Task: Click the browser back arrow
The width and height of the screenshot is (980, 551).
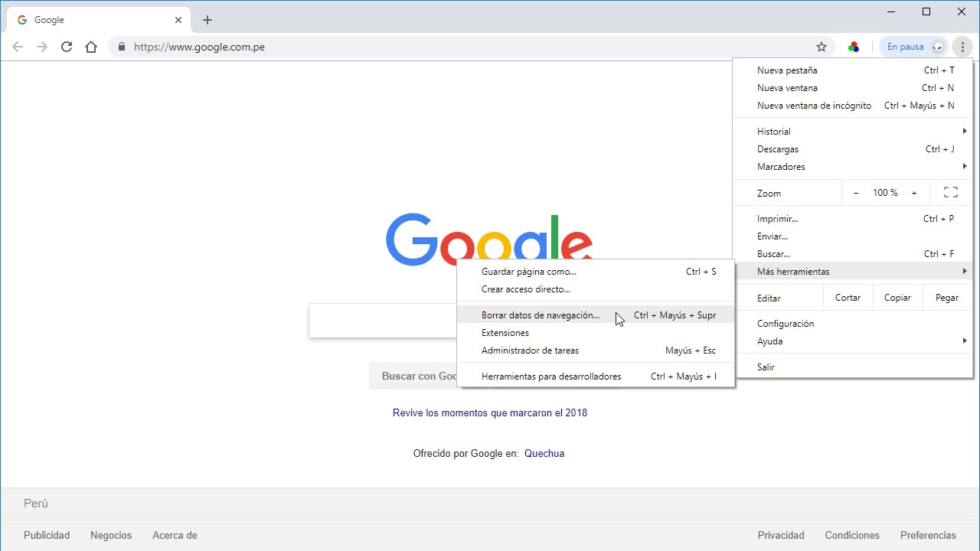Action: pos(18,47)
